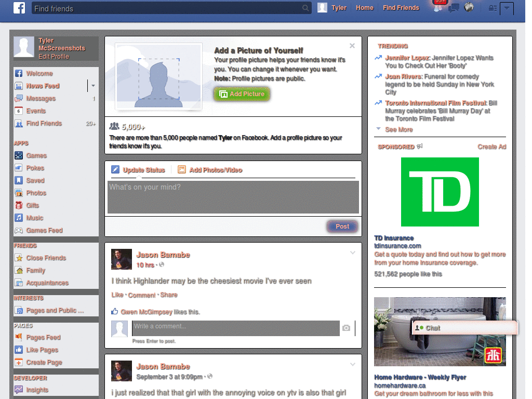Open Gwen McGimpsey's profile link
The image size is (532, 399).
[147, 312]
